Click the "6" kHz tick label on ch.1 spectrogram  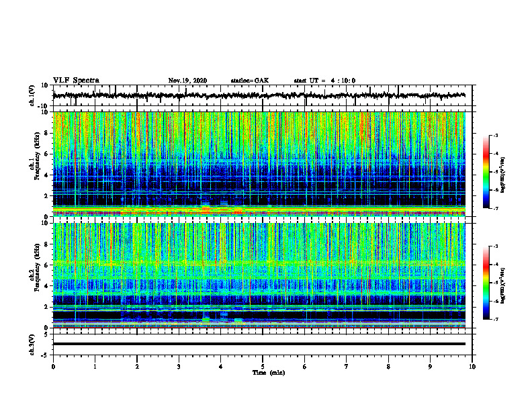click(x=46, y=154)
